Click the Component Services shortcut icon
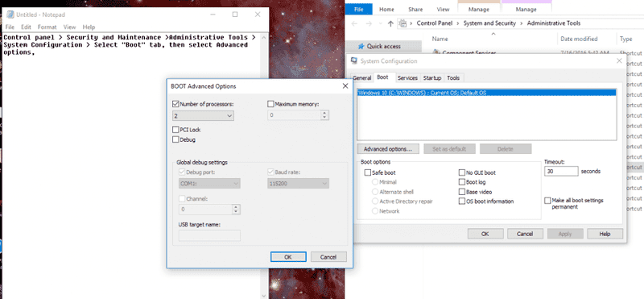 pos(436,52)
